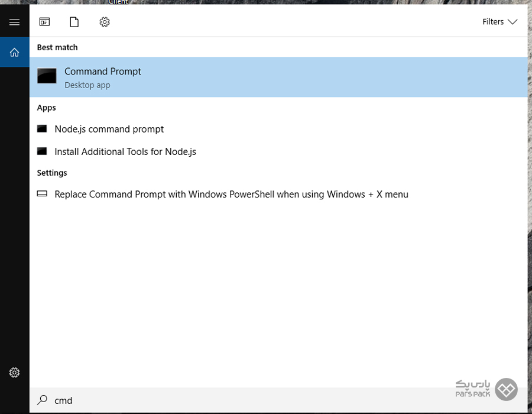The height and width of the screenshot is (414, 532).
Task: Click the icon beside Install Additional Tools
Action: 42,151
